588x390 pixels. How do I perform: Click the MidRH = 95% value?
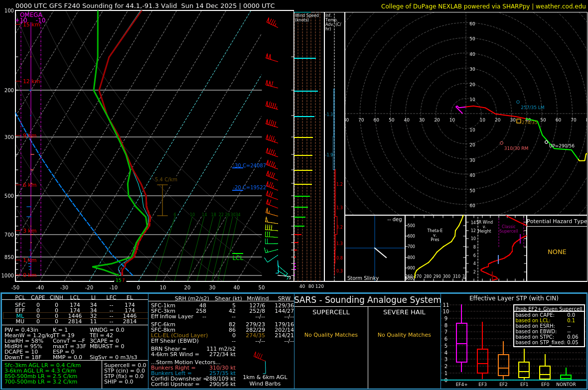click(23, 346)
